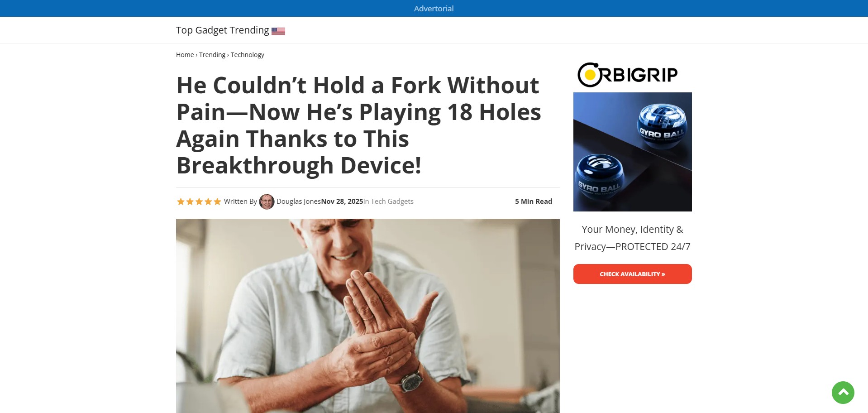Click the Nov 28, 2025 date
Screen dimensions: 868x413
[342, 202]
